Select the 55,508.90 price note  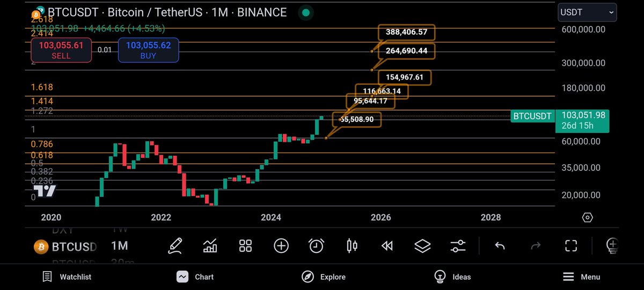(357, 119)
